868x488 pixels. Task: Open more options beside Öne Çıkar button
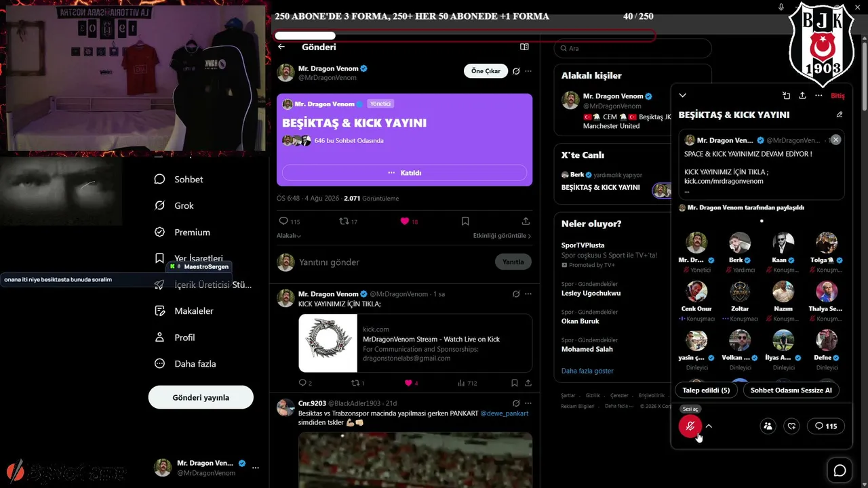point(528,71)
